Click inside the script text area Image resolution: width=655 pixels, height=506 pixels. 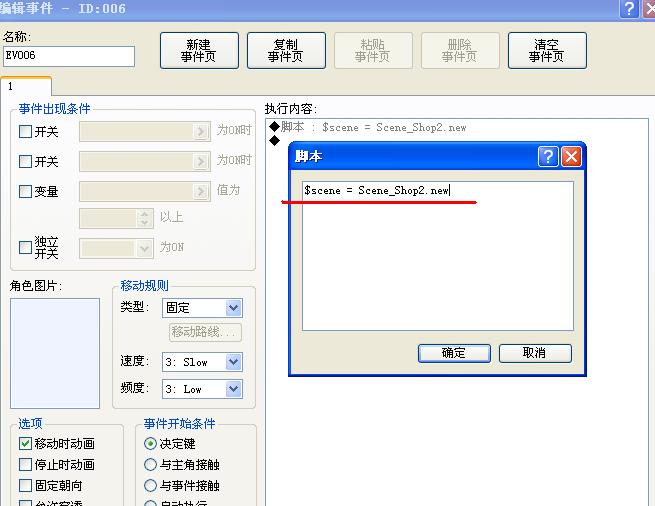click(438, 256)
